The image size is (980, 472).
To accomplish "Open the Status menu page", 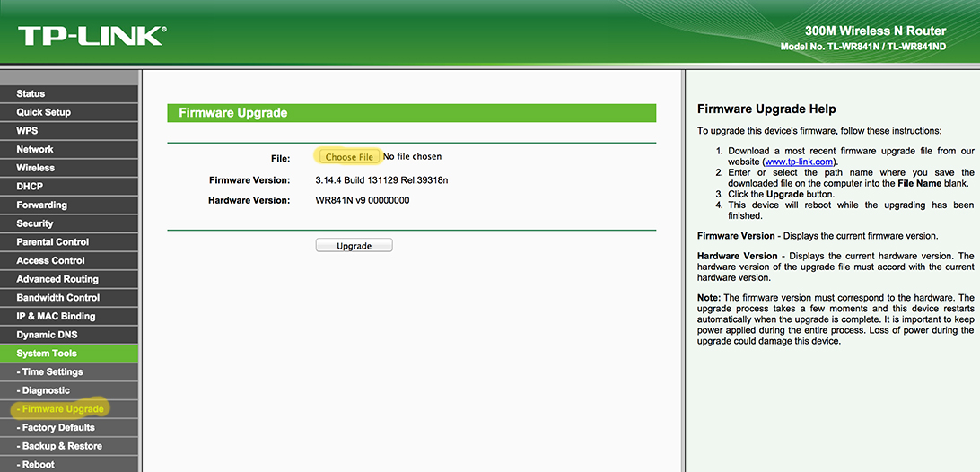I will point(31,93).
